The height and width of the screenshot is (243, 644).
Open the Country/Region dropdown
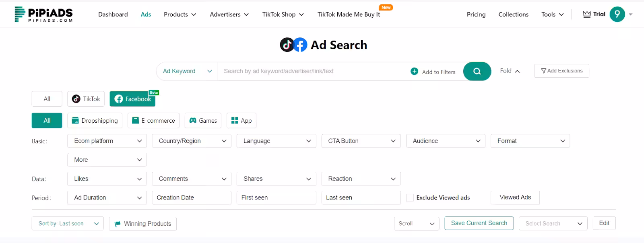pos(192,141)
